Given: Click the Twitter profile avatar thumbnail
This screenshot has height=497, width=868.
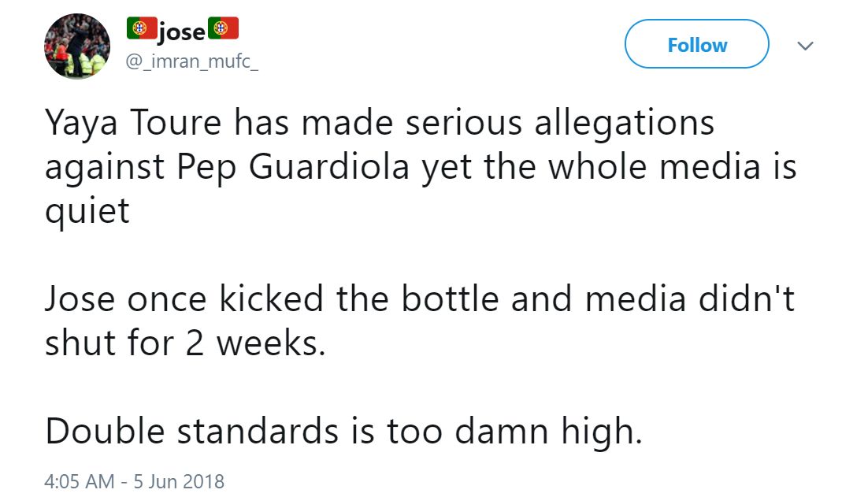Looking at the screenshot, I should pyautogui.click(x=76, y=45).
